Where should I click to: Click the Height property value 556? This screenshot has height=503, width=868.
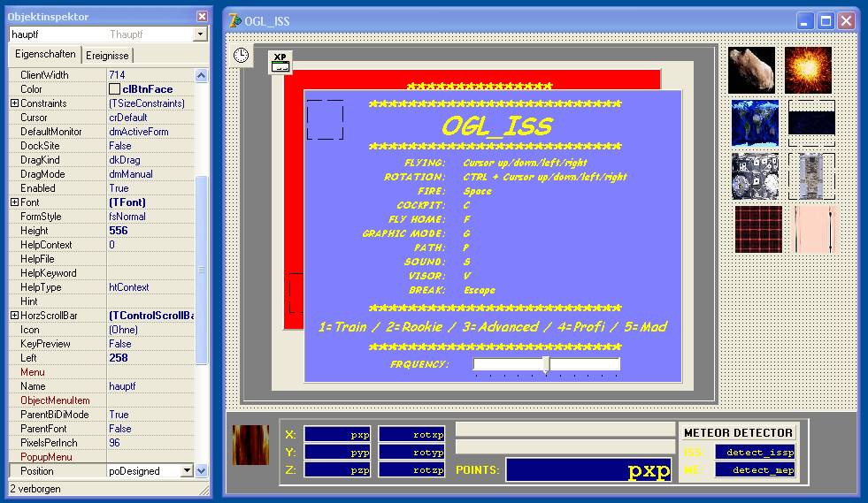coord(118,231)
